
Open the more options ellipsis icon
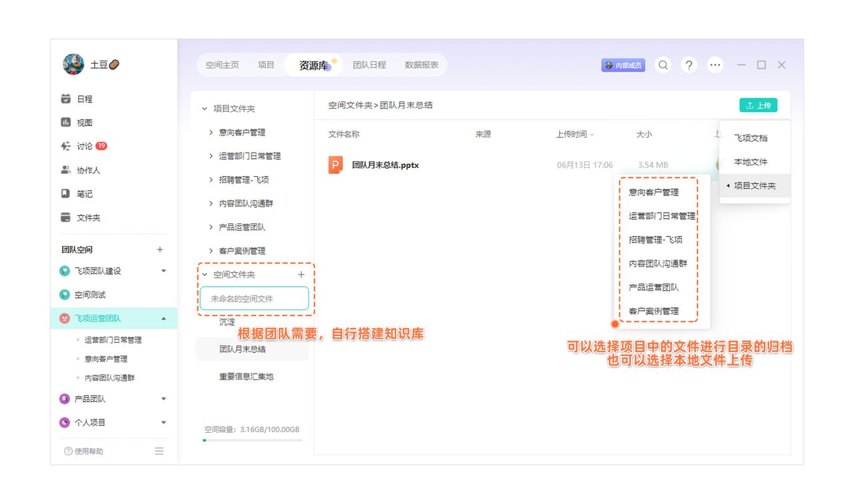715,65
